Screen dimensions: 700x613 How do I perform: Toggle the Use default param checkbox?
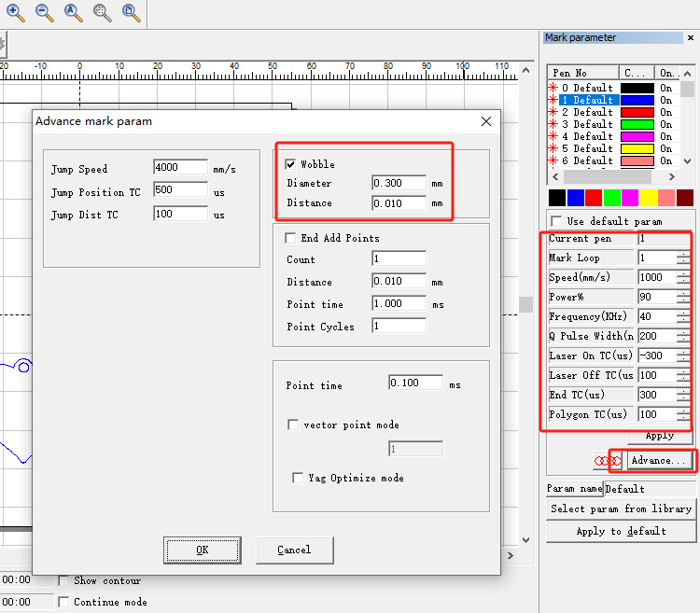(x=556, y=221)
